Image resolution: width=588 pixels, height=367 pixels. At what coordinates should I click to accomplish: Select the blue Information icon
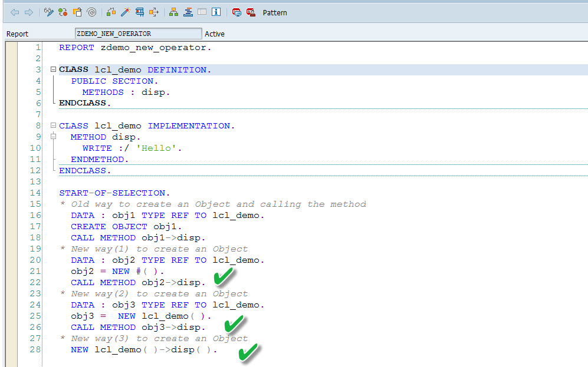click(x=216, y=11)
